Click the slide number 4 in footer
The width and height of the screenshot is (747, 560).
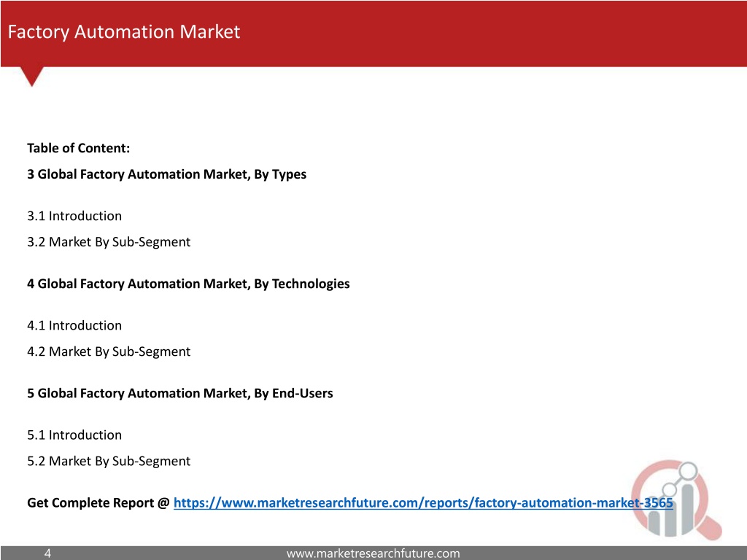click(x=47, y=553)
